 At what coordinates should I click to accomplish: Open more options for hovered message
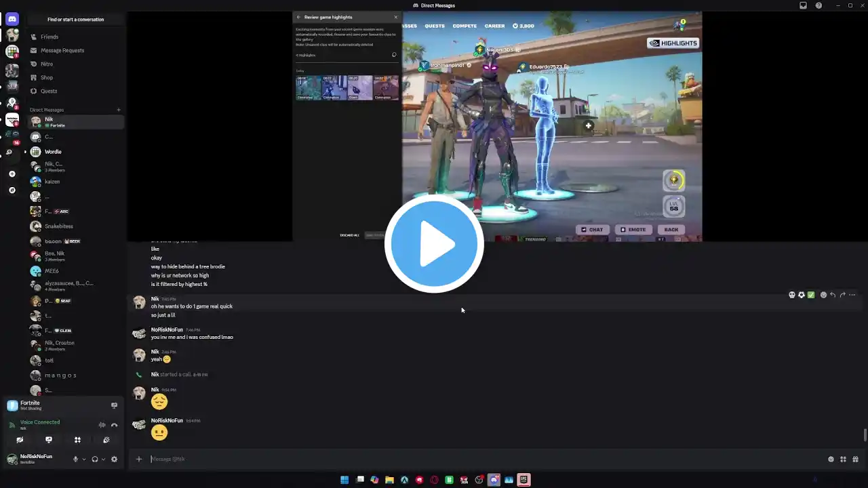(852, 295)
